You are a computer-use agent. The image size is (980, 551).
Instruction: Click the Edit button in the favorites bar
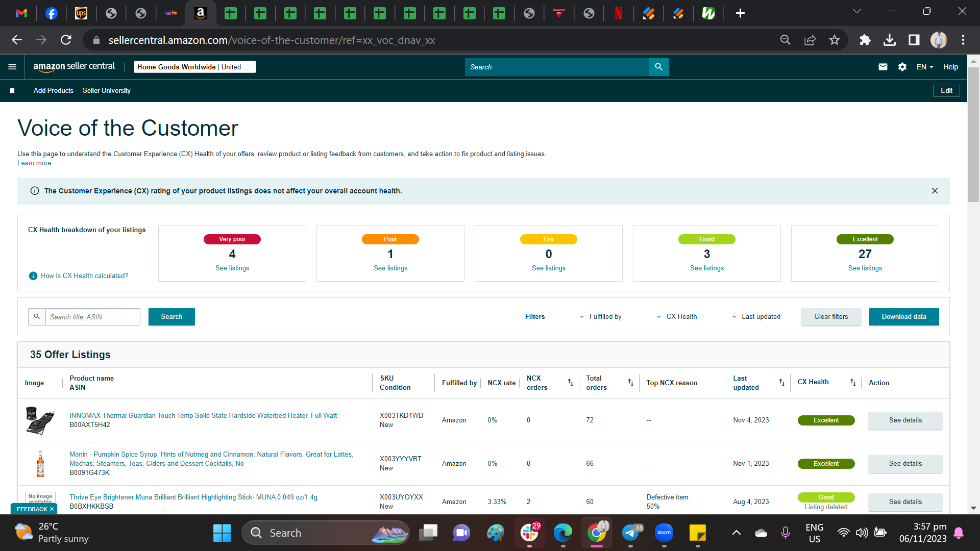[x=946, y=91]
